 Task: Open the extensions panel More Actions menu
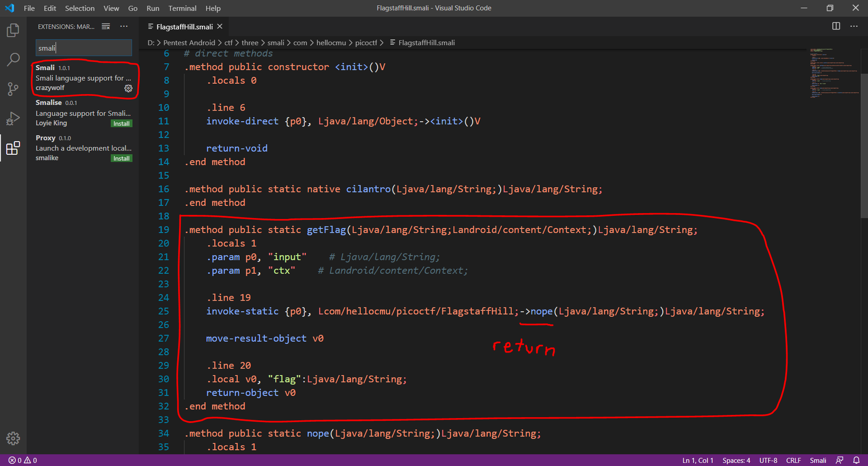[124, 26]
